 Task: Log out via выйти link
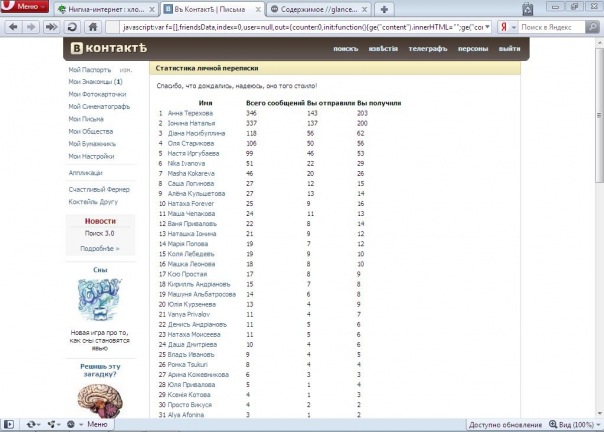click(x=509, y=49)
